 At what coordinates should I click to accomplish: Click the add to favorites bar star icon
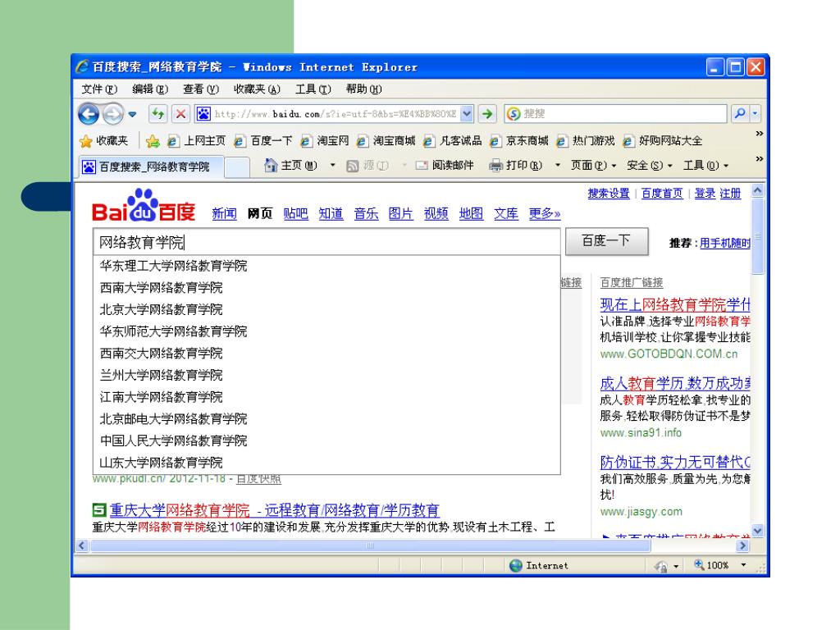[153, 141]
